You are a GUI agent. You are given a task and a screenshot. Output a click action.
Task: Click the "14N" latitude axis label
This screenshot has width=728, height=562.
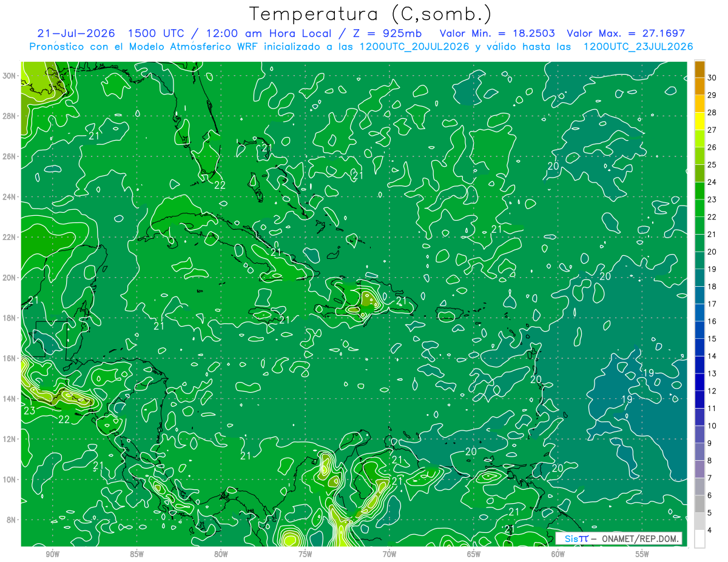coord(10,398)
